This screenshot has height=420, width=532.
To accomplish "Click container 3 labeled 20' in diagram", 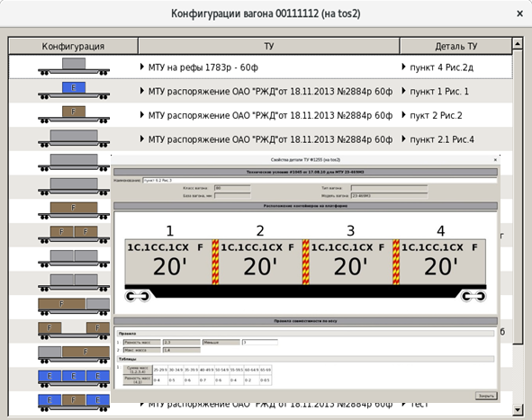I will tap(350, 262).
